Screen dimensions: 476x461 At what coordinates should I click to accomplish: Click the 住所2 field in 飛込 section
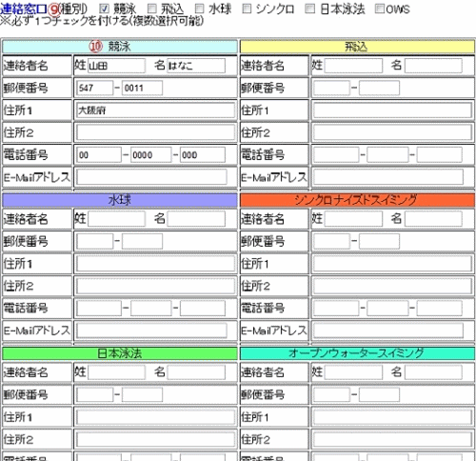pyautogui.click(x=392, y=132)
